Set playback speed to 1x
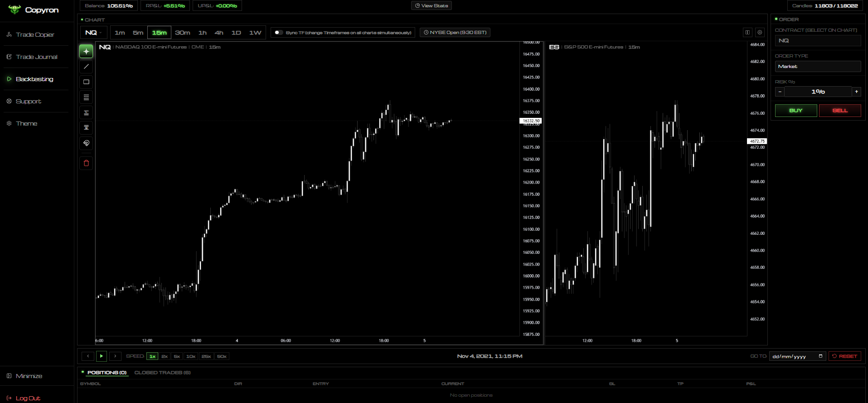Viewport: 868px width, 403px height. (x=152, y=356)
